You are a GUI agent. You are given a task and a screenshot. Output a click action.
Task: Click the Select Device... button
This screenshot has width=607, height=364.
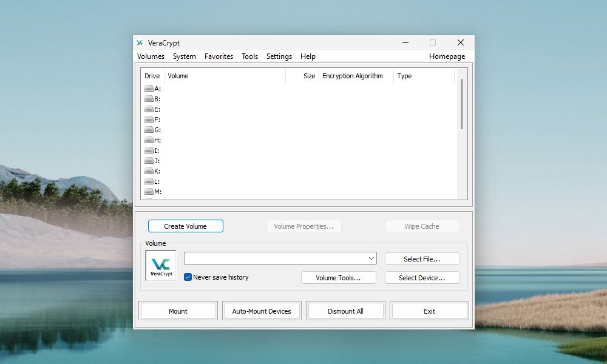coord(422,278)
